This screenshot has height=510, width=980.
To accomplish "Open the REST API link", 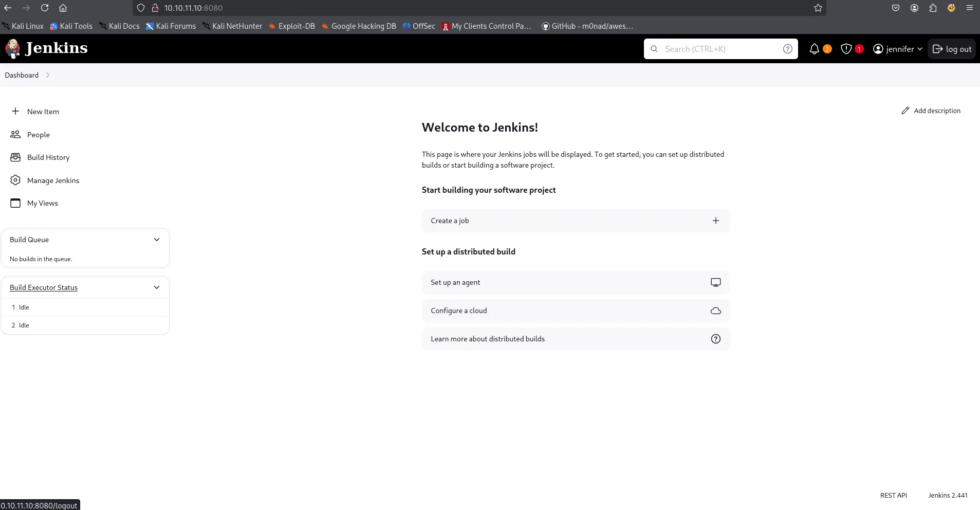I will pyautogui.click(x=893, y=495).
